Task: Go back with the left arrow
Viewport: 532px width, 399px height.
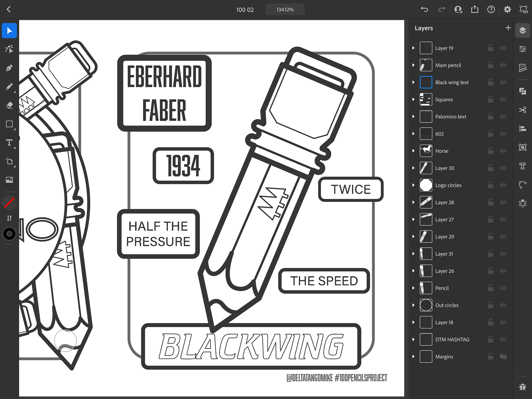Action: [9, 9]
